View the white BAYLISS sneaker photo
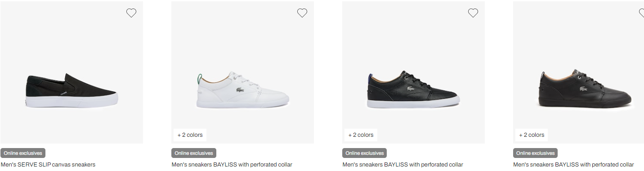Viewport: 644px width, 171px height. pyautogui.click(x=242, y=72)
